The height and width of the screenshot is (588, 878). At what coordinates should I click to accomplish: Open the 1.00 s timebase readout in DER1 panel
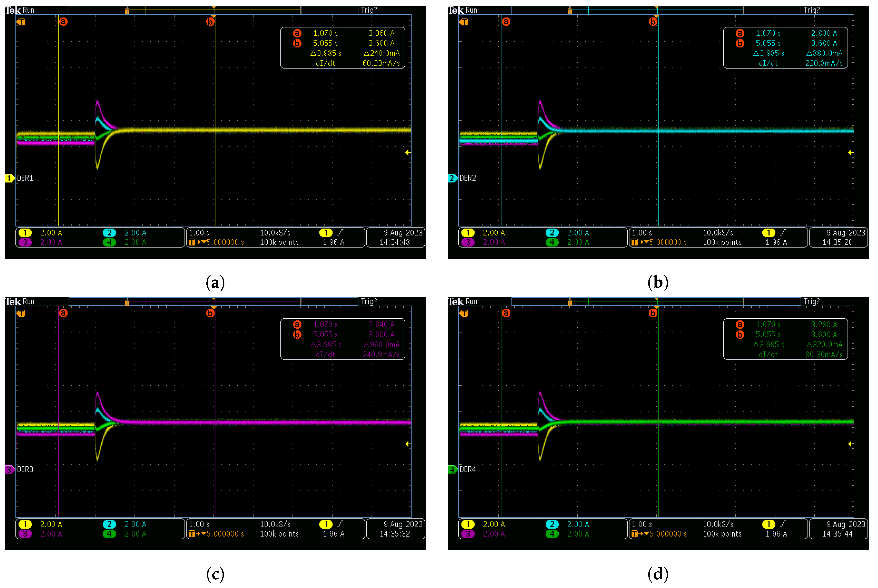click(x=199, y=233)
